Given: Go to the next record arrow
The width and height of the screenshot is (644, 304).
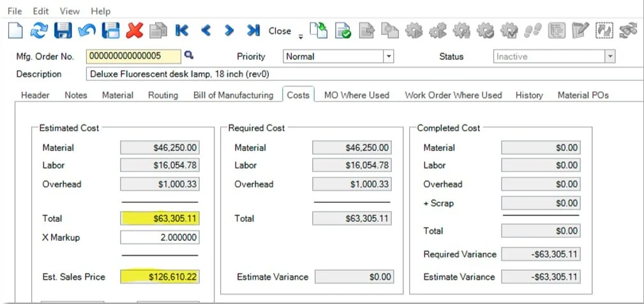Looking at the screenshot, I should click(228, 31).
